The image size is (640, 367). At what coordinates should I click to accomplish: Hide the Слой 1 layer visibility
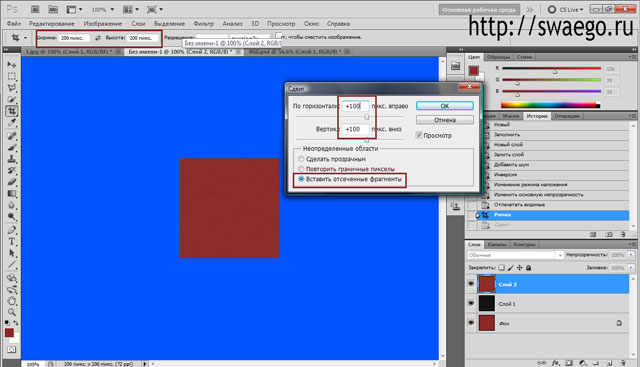pos(471,303)
